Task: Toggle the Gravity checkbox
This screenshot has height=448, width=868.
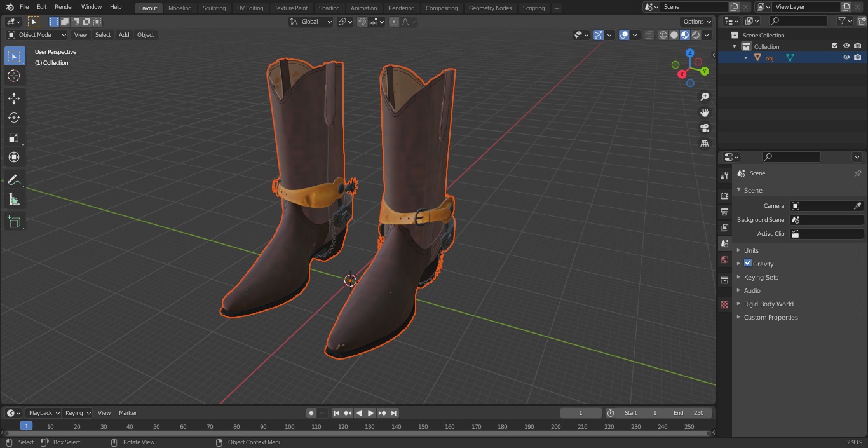Action: coord(748,263)
